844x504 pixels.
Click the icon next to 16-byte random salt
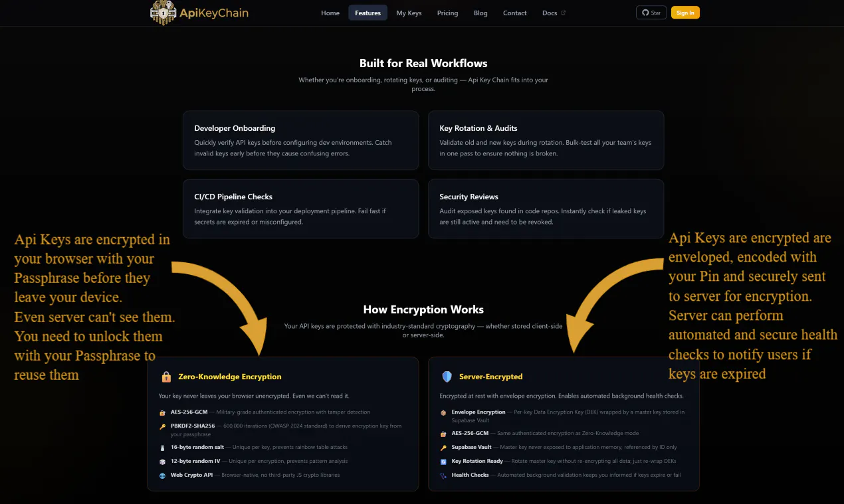tap(163, 447)
